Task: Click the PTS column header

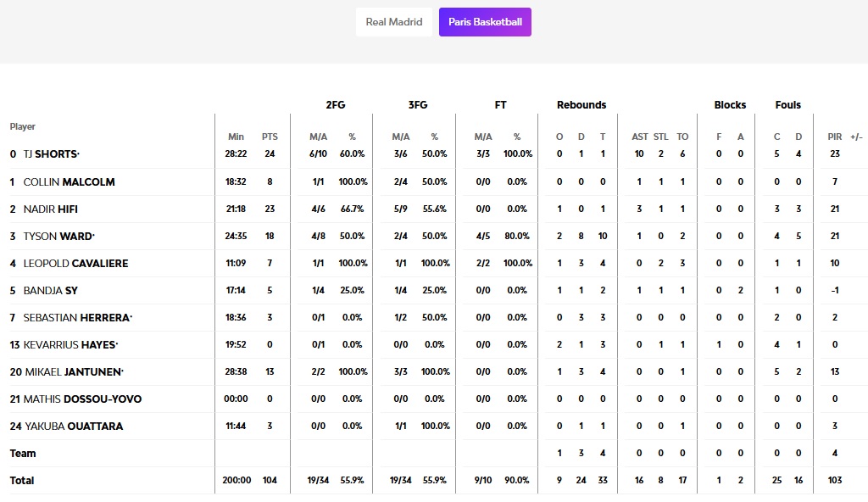Action: pyautogui.click(x=270, y=137)
